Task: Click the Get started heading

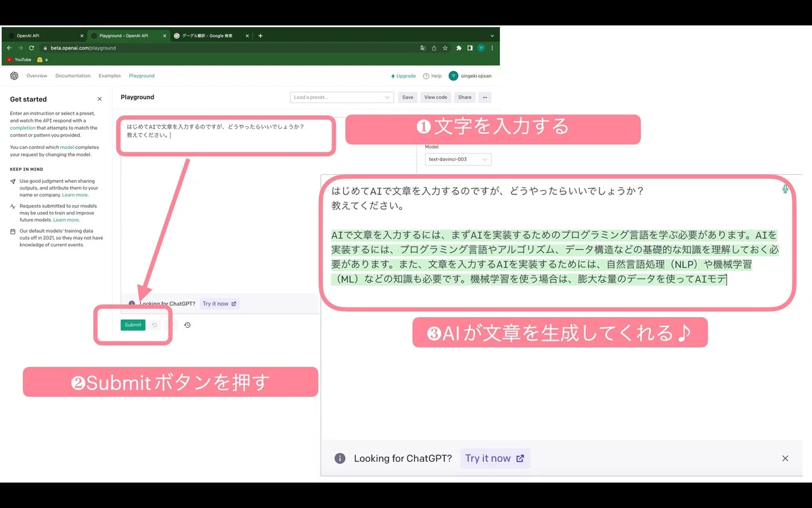Action: point(28,99)
